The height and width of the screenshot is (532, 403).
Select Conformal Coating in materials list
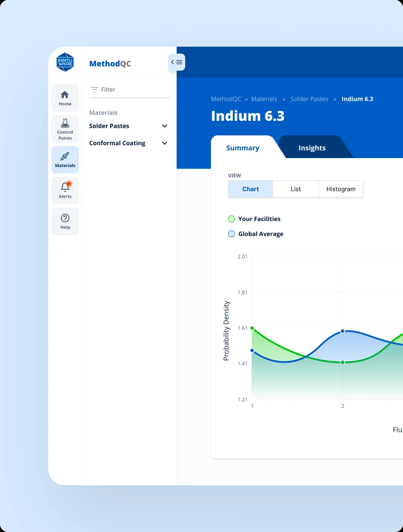[x=117, y=143]
